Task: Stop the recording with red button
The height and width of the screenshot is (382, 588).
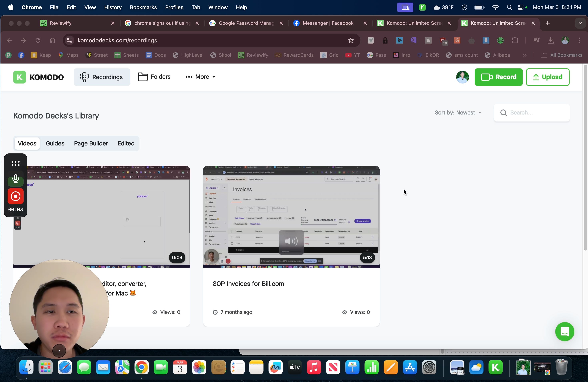Action: pyautogui.click(x=16, y=196)
